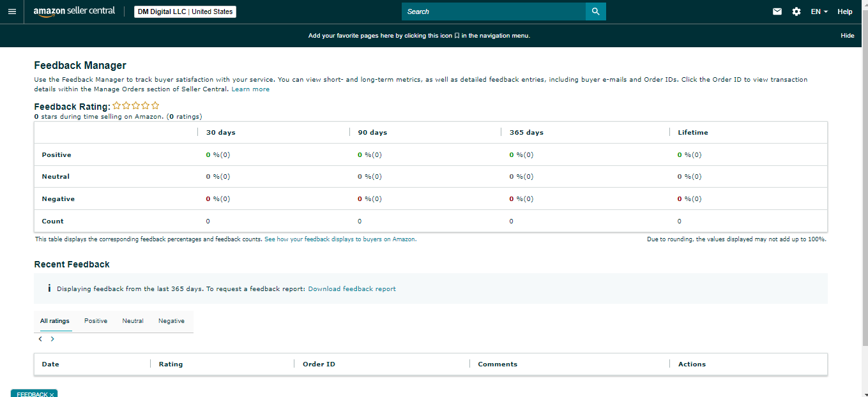868x397 pixels.
Task: Click the feedback rating stars
Action: point(136,106)
